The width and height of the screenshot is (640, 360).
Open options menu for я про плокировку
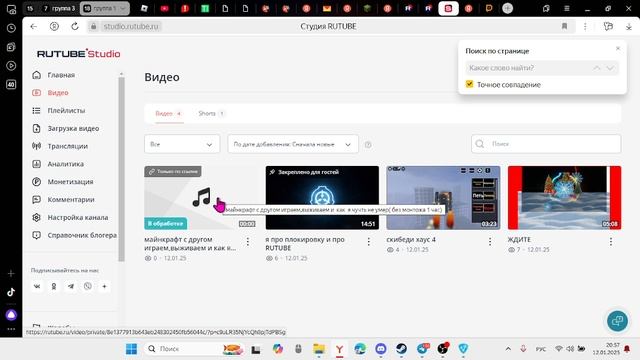click(369, 242)
